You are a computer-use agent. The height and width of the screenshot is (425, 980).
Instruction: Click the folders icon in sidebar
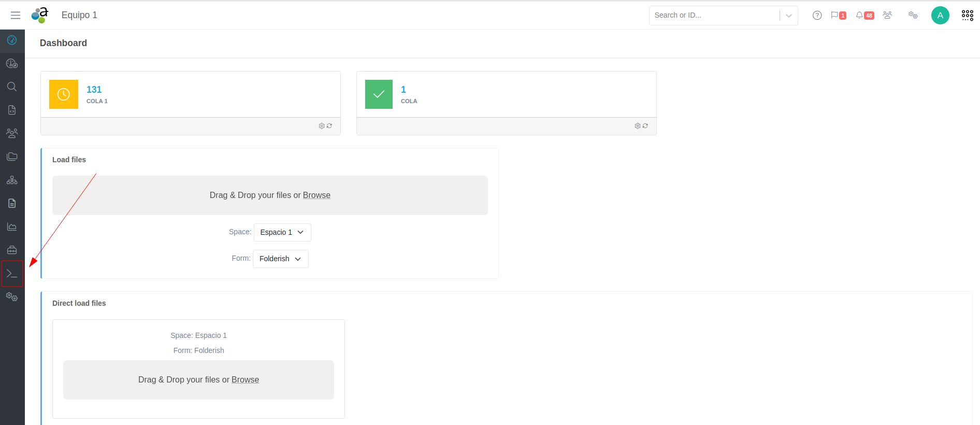click(12, 157)
